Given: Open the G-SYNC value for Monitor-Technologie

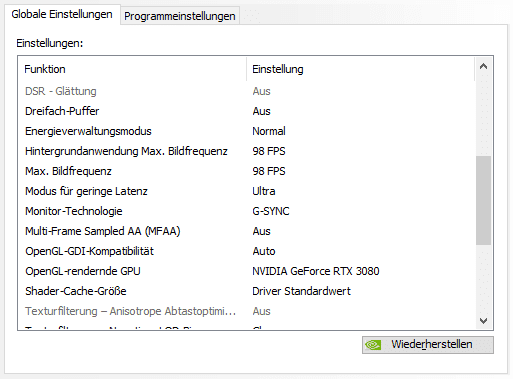Looking at the screenshot, I should 271,211.
